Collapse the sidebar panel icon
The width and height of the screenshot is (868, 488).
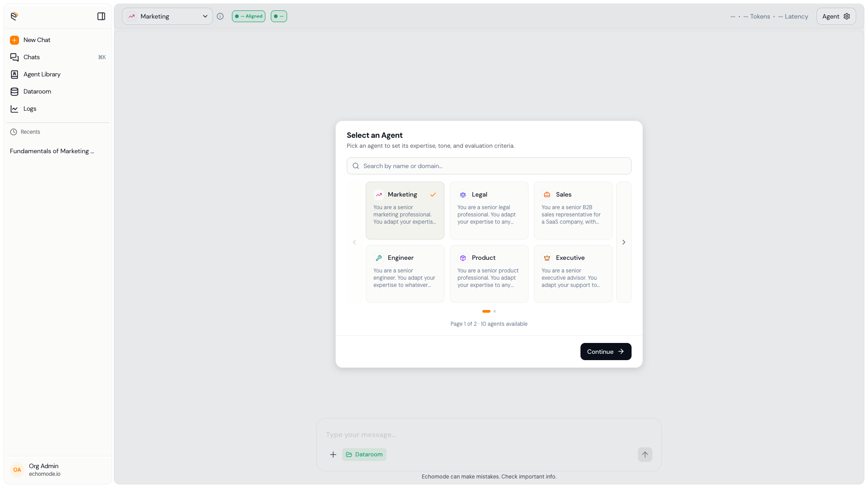tap(101, 16)
